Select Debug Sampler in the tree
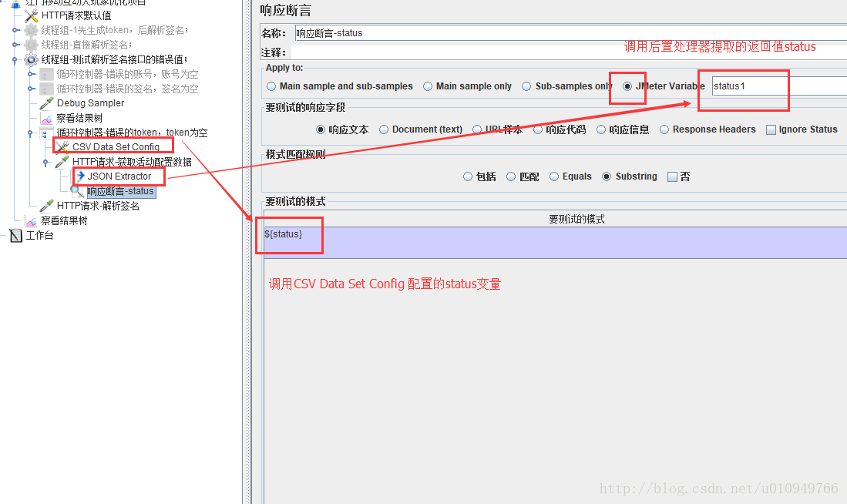The height and width of the screenshot is (504, 847). point(90,103)
